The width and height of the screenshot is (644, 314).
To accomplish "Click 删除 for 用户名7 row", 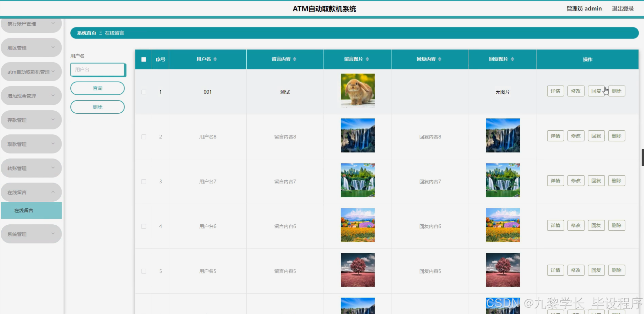I will pos(617,181).
